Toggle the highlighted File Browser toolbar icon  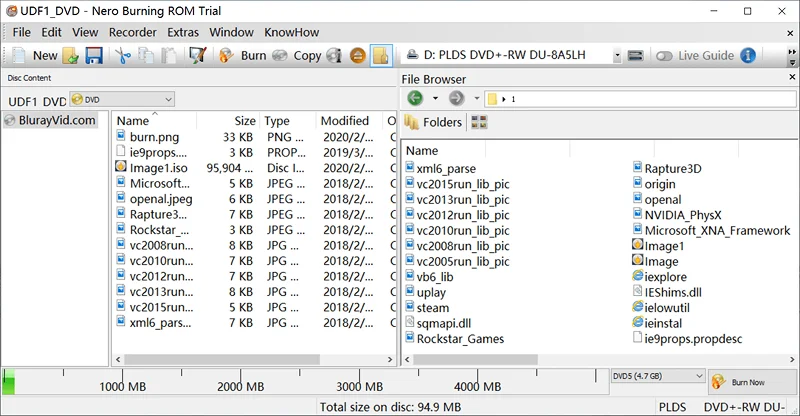coord(381,56)
